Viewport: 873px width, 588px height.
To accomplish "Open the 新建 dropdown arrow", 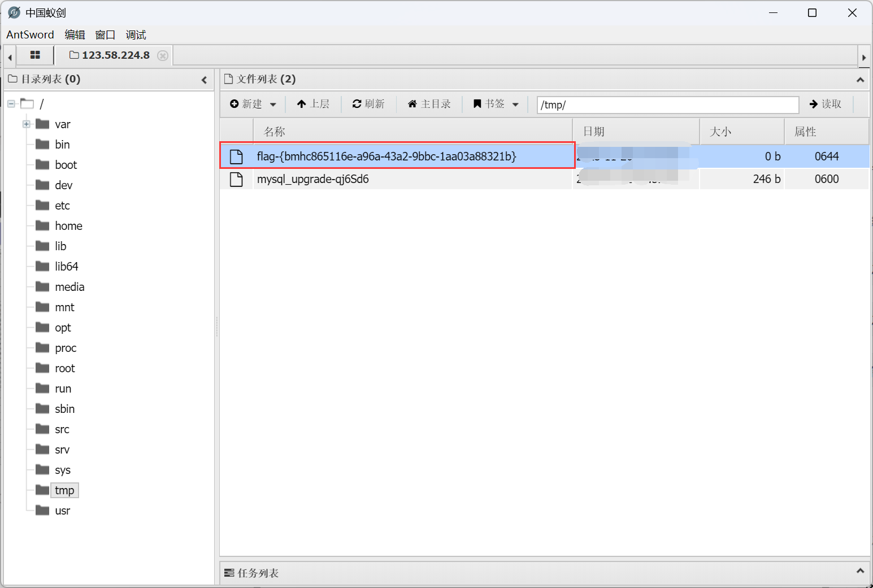I will [x=273, y=104].
